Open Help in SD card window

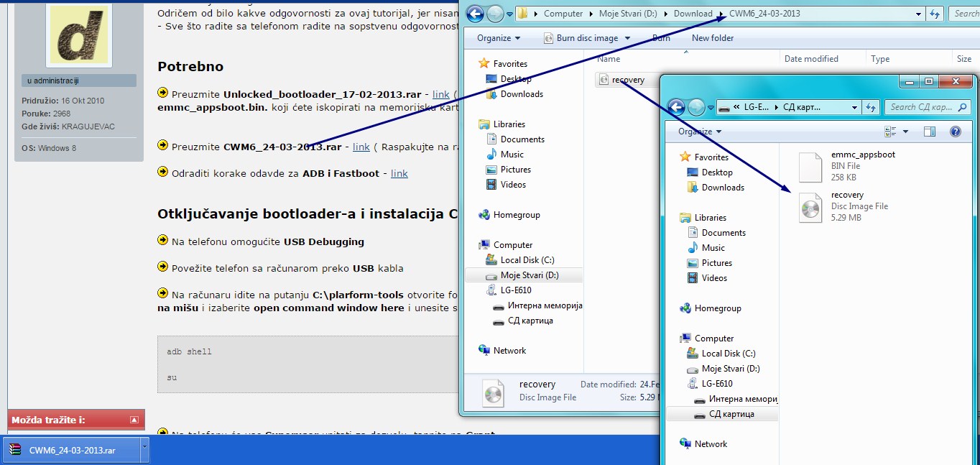pyautogui.click(x=956, y=132)
